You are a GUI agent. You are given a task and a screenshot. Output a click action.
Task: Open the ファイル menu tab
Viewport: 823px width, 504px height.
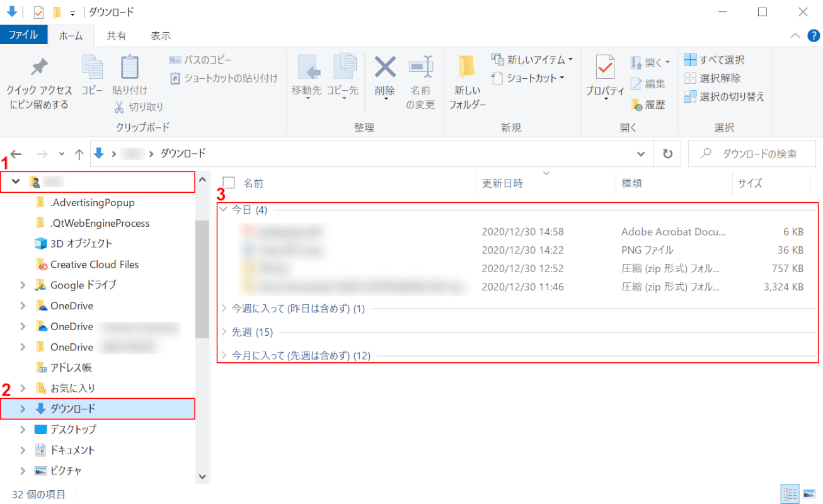[x=23, y=35]
